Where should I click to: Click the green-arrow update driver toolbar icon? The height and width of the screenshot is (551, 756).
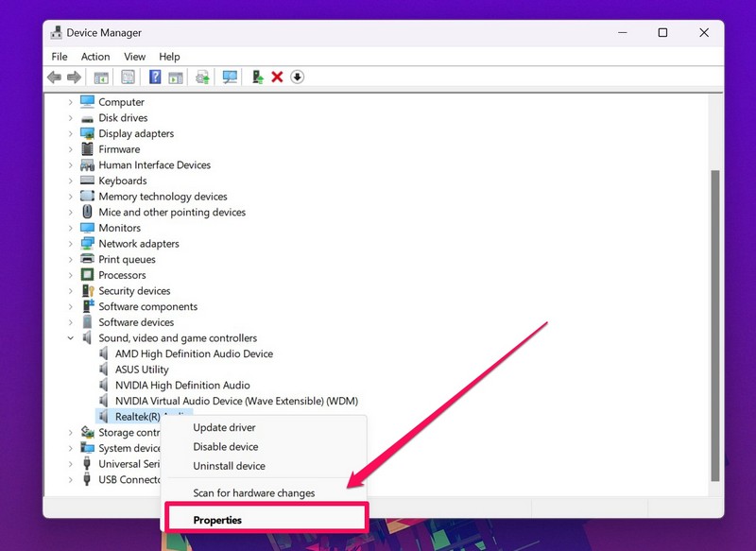click(x=257, y=77)
